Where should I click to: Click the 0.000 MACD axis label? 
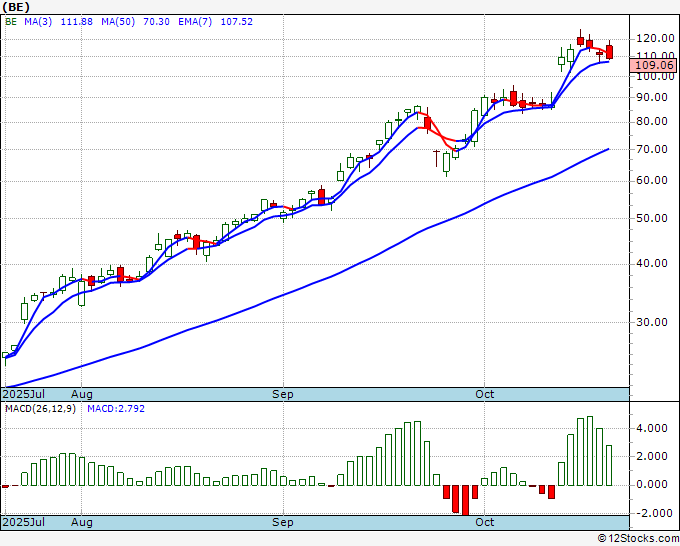pos(654,484)
